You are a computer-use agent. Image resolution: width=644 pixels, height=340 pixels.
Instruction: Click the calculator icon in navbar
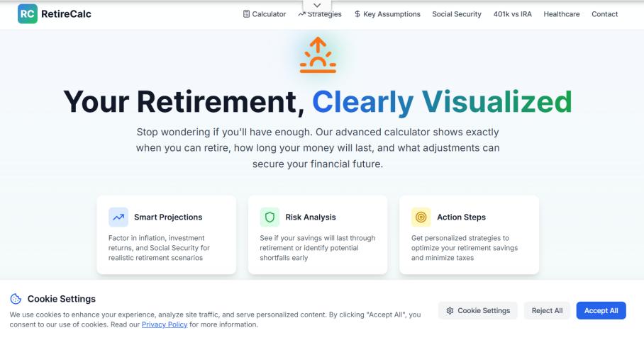(247, 14)
